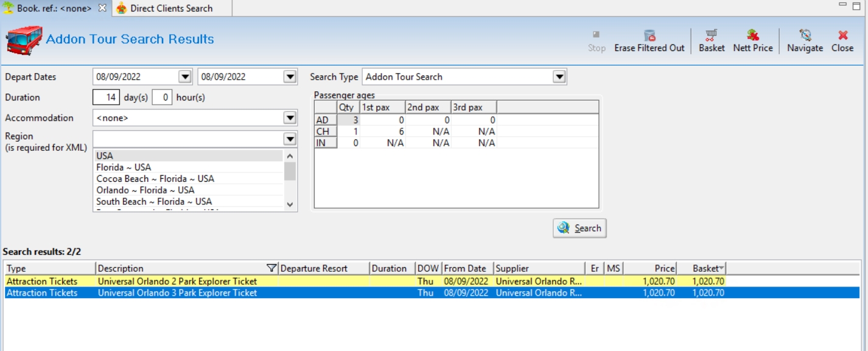
Task: Select South Beach ~ Florida ~ USA
Action: [x=189, y=201]
